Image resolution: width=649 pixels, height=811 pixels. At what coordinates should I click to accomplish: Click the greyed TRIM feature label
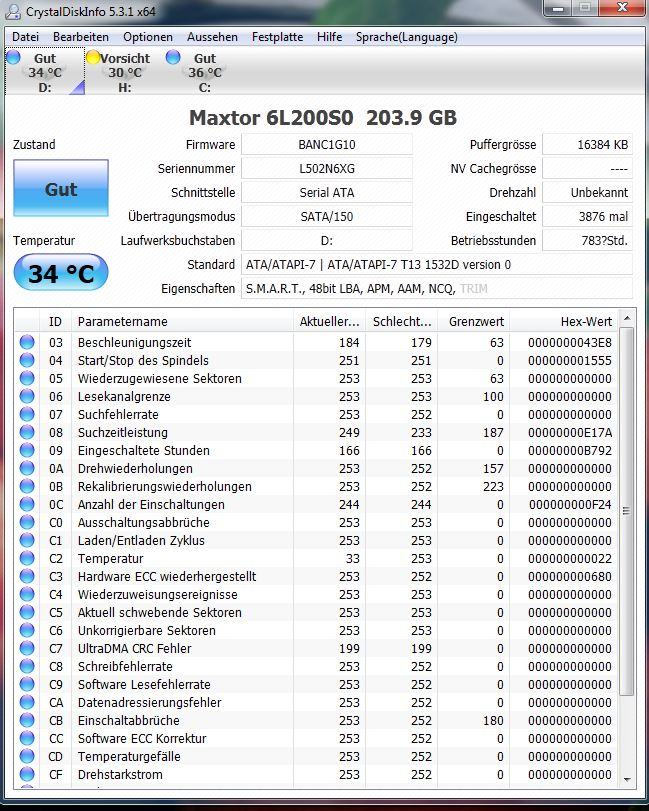click(474, 289)
